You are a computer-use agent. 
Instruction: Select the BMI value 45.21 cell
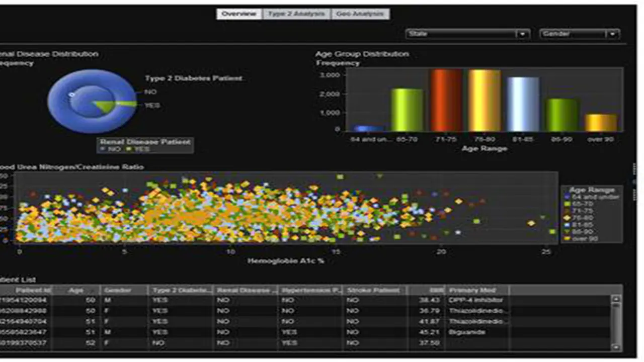click(426, 332)
